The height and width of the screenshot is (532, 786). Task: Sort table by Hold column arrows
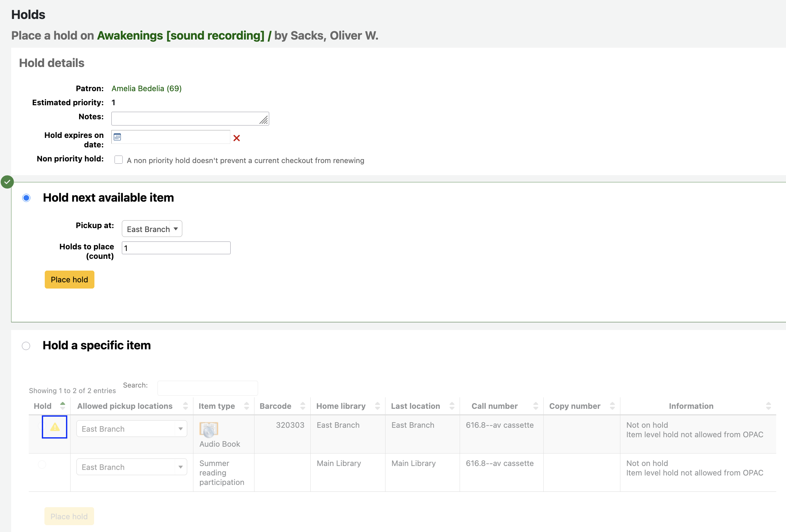(x=63, y=406)
